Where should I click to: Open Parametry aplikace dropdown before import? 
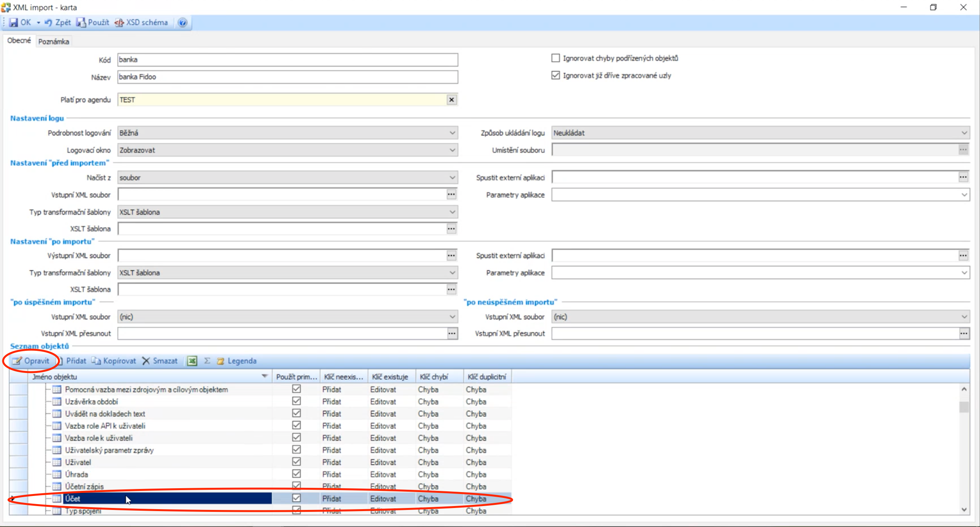964,195
